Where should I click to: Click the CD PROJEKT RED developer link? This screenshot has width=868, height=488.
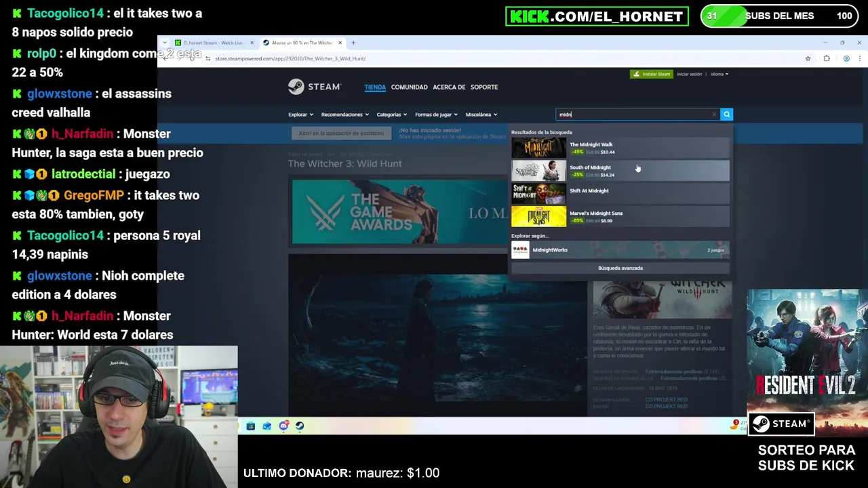[666, 400]
